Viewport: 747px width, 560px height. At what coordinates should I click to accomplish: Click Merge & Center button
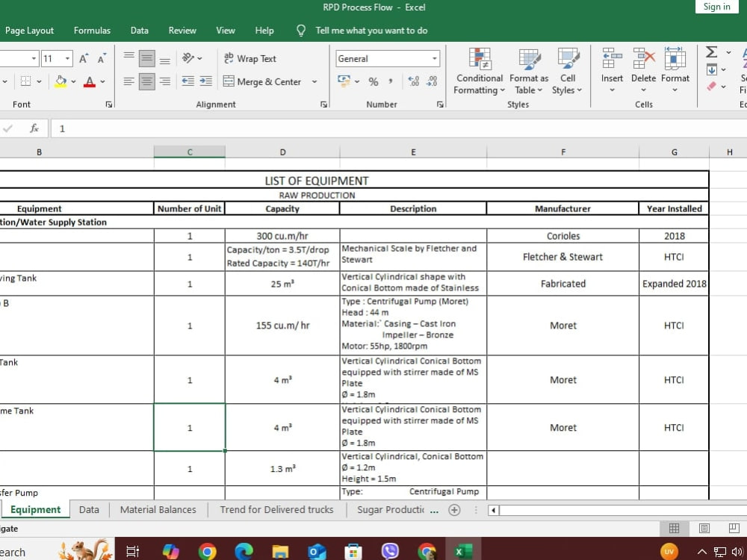[x=262, y=81]
